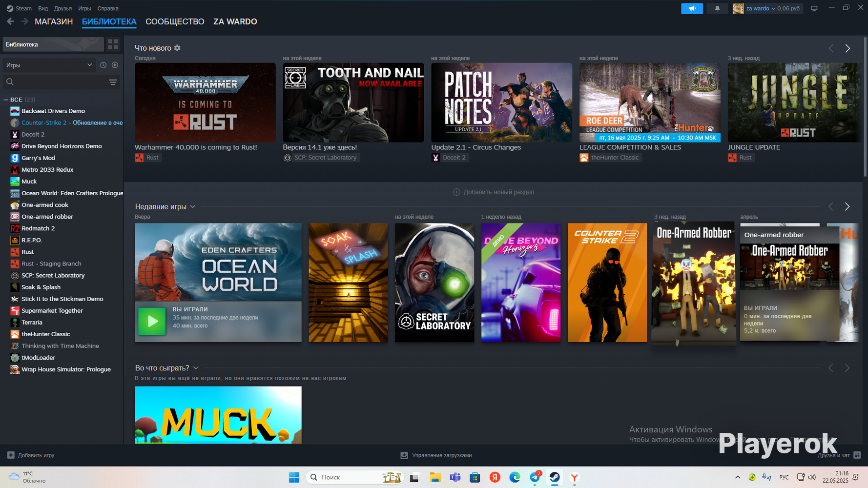Viewport: 868px width, 488px height.
Task: Open the Secret Laboratory game cover
Action: coord(434,283)
